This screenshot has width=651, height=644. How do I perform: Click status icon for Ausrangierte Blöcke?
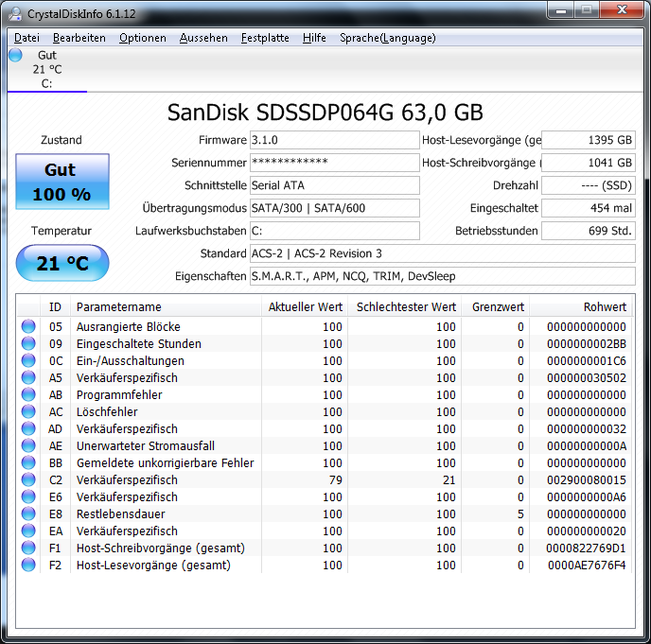click(x=28, y=326)
